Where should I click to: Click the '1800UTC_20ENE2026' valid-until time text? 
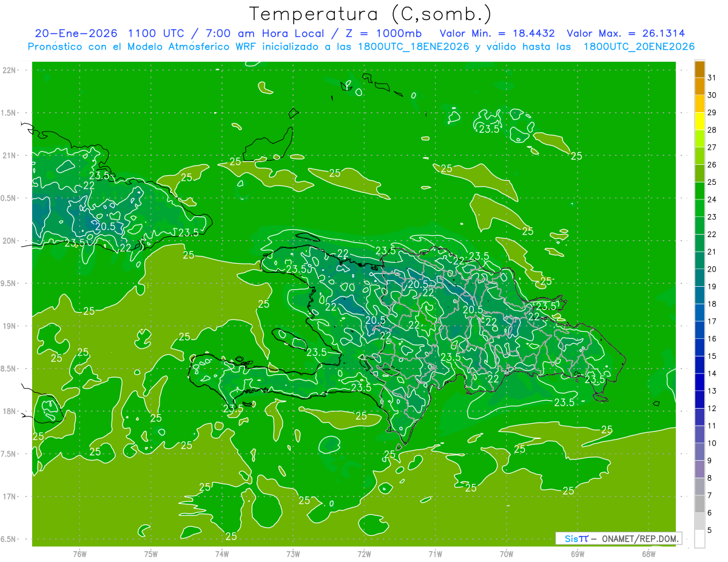point(639,47)
